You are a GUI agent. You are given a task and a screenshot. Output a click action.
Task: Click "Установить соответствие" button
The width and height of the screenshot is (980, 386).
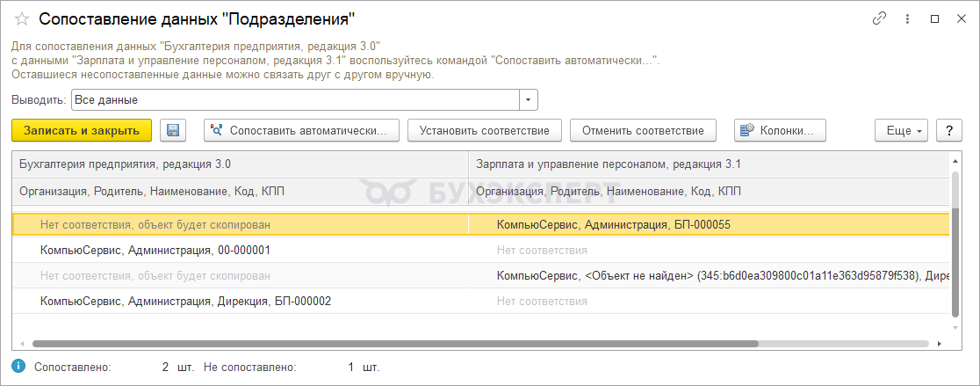pos(484,130)
